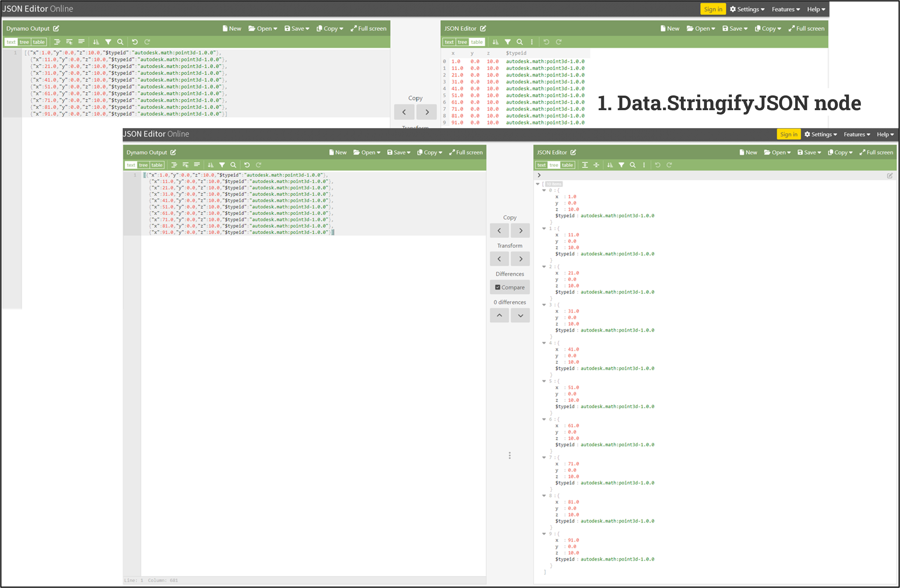This screenshot has height=588, width=900.
Task: Collapse item 5 in the JSON tree
Action: tap(544, 381)
